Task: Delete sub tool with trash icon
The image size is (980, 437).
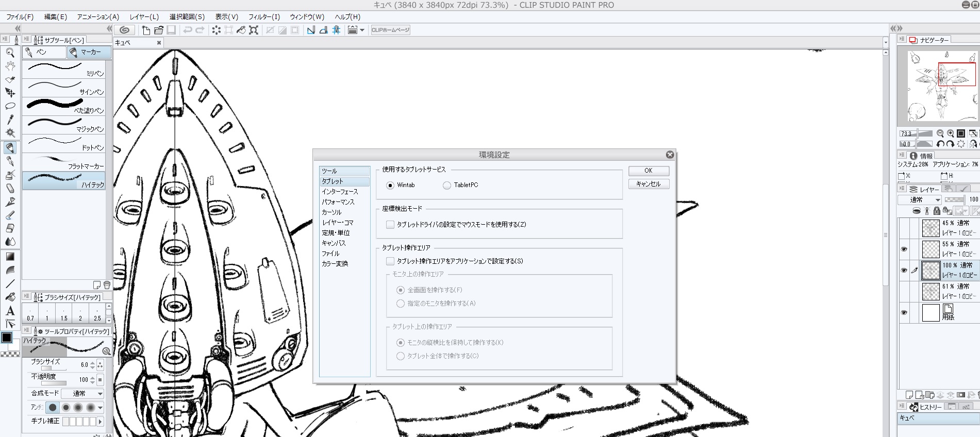Action: [107, 285]
